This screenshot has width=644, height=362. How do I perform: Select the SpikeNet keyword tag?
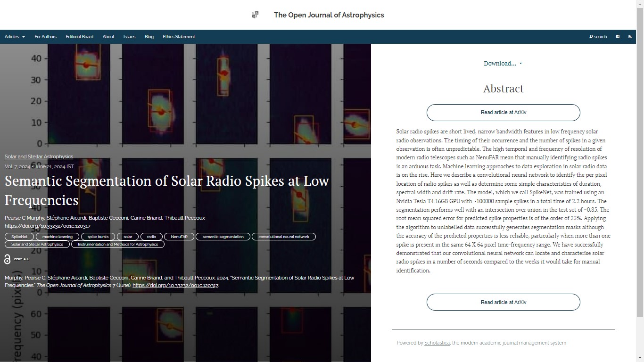(x=19, y=237)
